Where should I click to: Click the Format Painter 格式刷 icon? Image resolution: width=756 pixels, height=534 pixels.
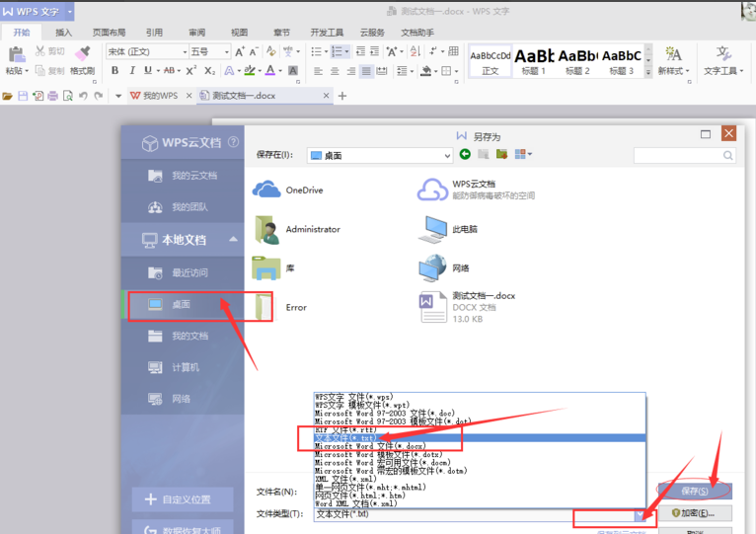pos(82,58)
